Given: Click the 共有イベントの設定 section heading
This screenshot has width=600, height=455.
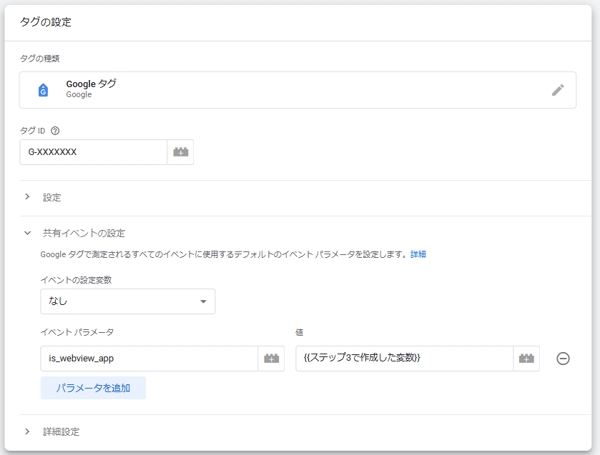Looking at the screenshot, I should click(x=84, y=233).
